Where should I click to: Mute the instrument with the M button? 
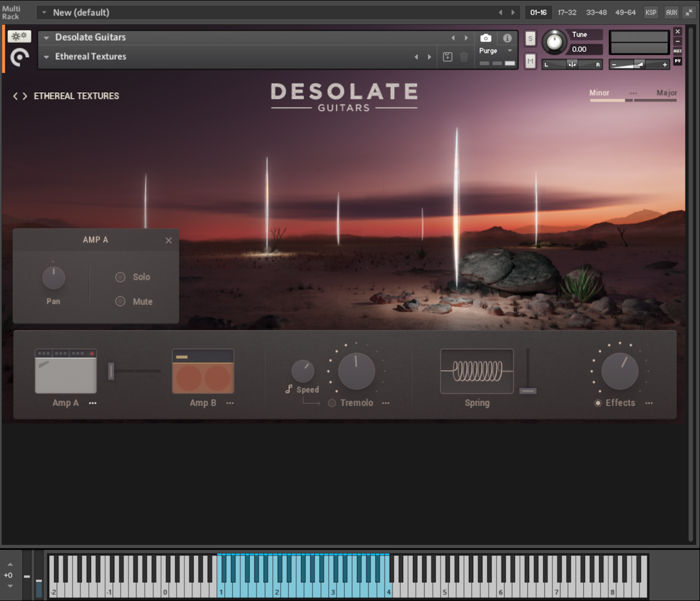pyautogui.click(x=530, y=61)
